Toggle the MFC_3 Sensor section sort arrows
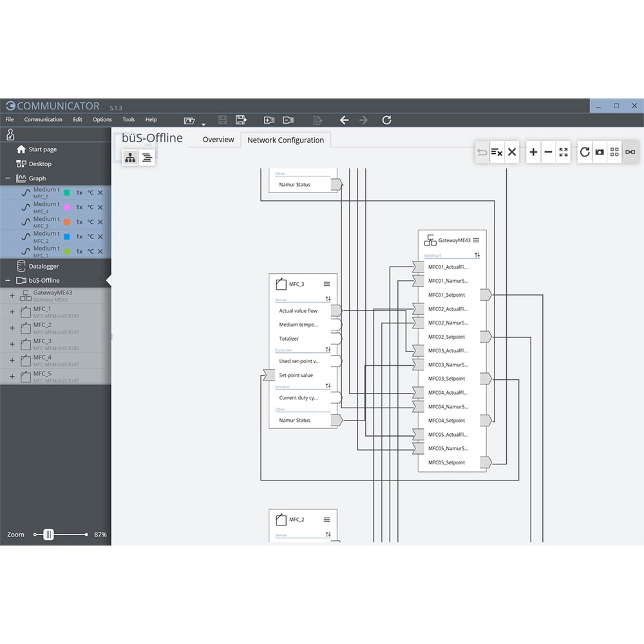 pos(328,299)
